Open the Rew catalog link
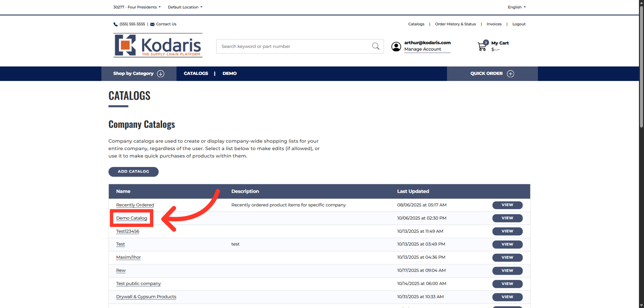Image resolution: width=644 pixels, height=308 pixels. click(x=121, y=270)
